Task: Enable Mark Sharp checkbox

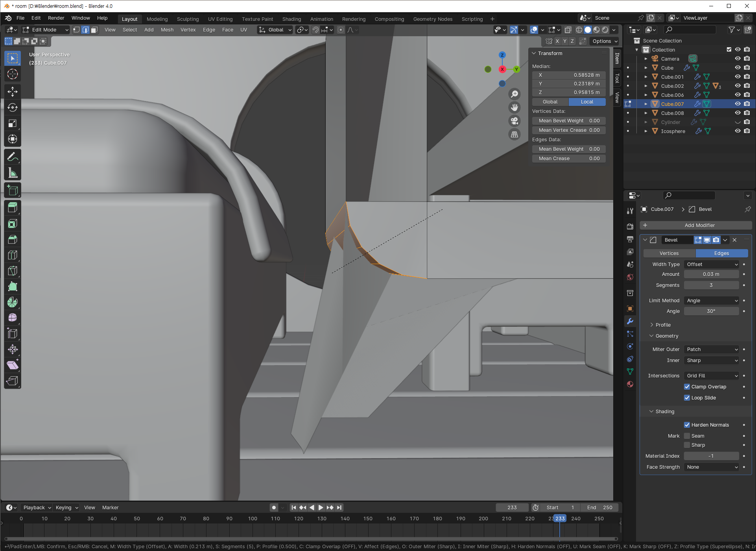Action: point(687,445)
